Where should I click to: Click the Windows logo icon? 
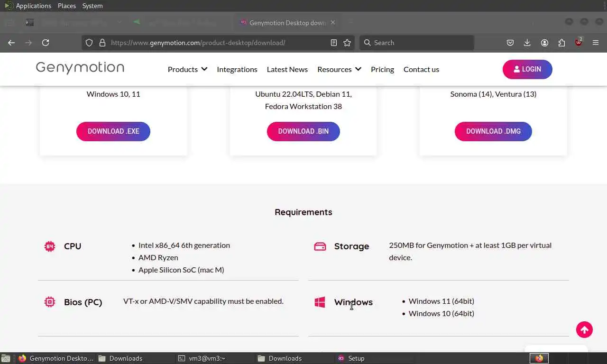[320, 302]
